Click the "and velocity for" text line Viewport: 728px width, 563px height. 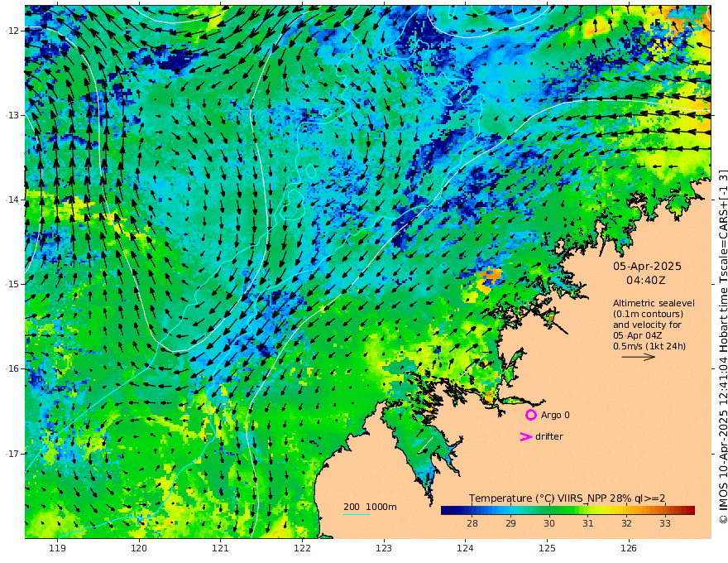click(647, 325)
